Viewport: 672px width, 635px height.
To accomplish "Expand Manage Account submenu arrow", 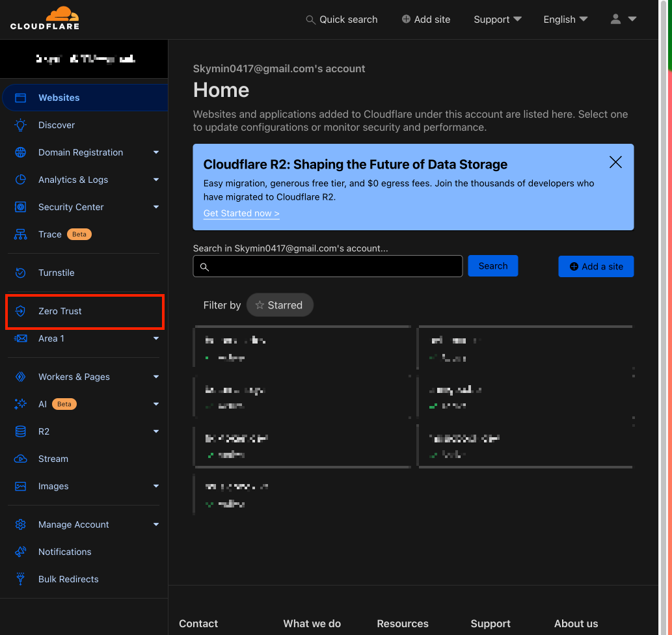I will pos(156,524).
